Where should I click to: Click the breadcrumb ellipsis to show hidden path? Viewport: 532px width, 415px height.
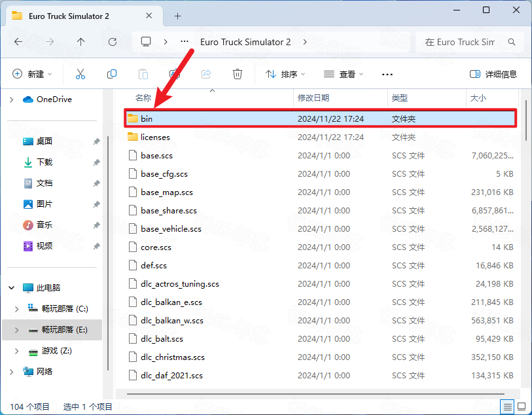185,42
